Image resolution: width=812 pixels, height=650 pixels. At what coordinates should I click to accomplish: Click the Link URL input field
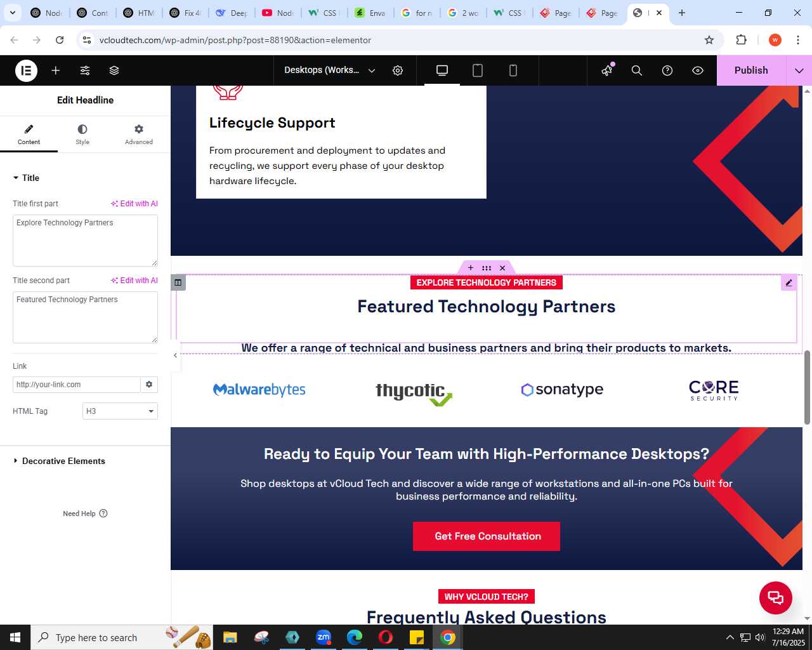pos(76,385)
